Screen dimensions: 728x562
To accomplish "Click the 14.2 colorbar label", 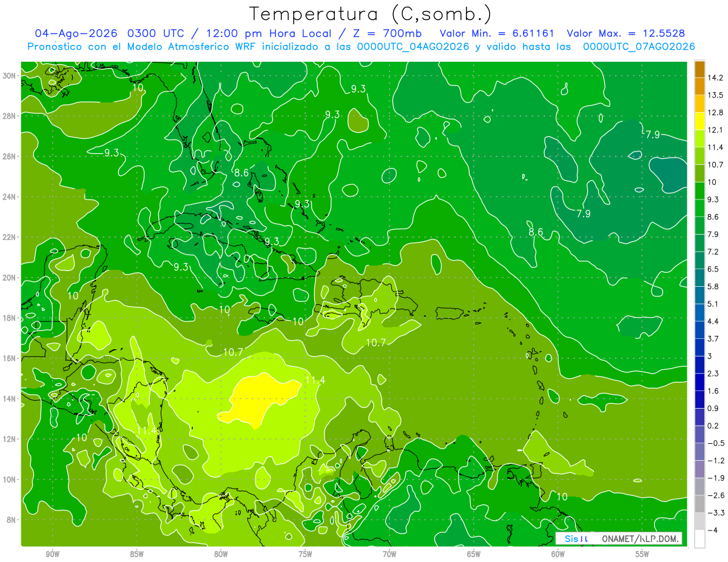I will 715,78.
